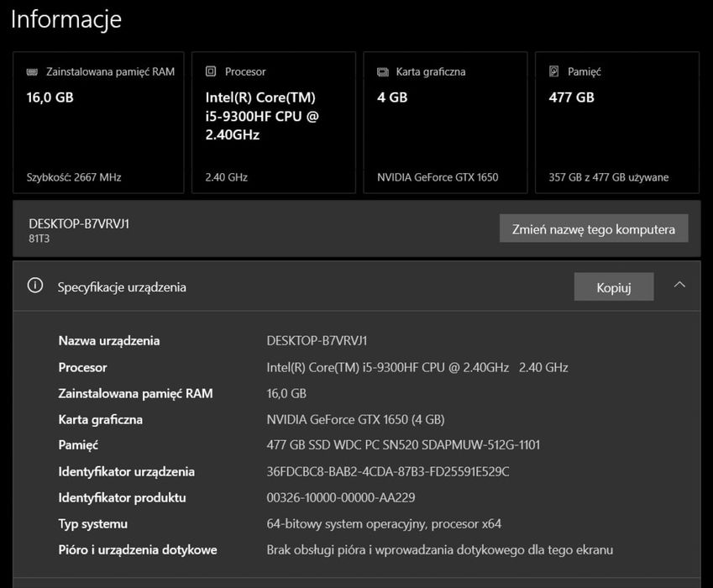
Task: Click the 81T3 model text
Action: [x=39, y=239]
